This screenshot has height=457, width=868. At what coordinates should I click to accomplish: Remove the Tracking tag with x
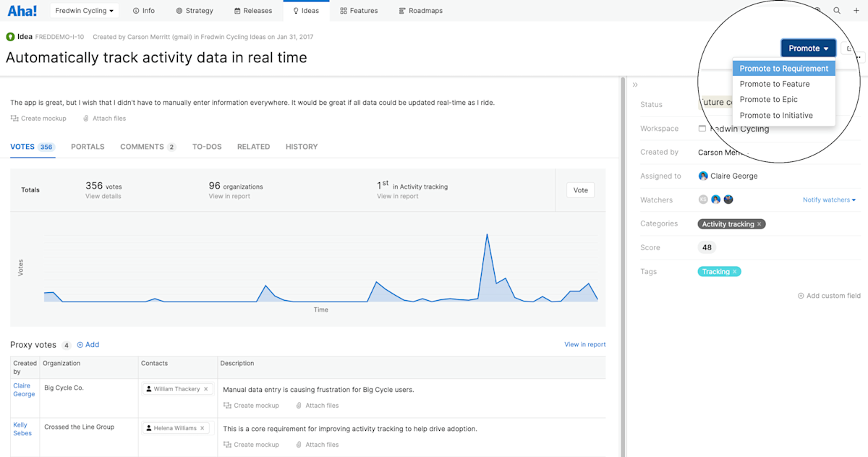tap(734, 272)
